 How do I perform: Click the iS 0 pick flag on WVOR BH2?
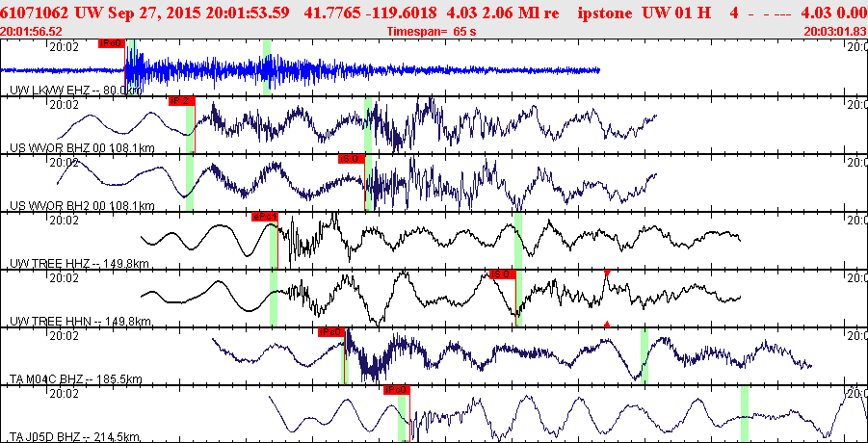coord(352,159)
